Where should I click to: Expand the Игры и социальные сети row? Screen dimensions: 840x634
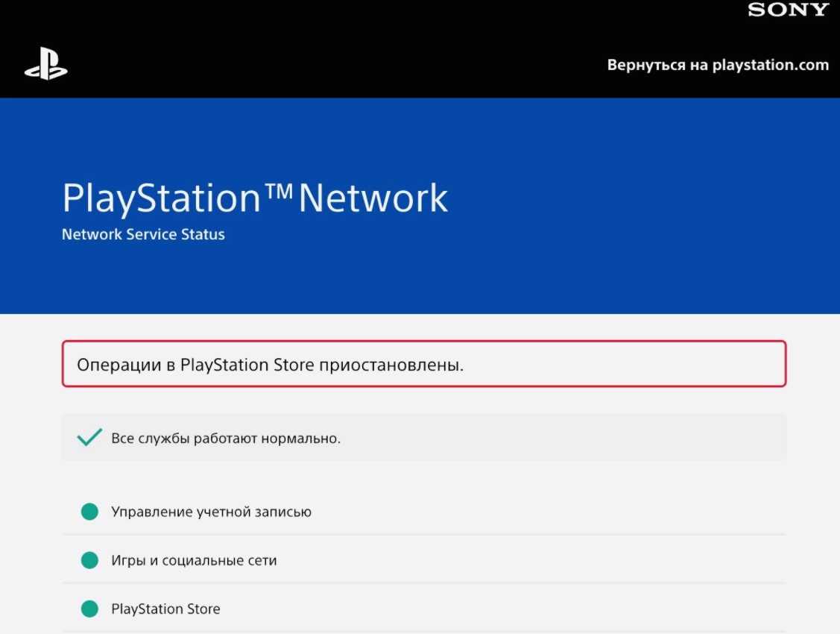[194, 560]
